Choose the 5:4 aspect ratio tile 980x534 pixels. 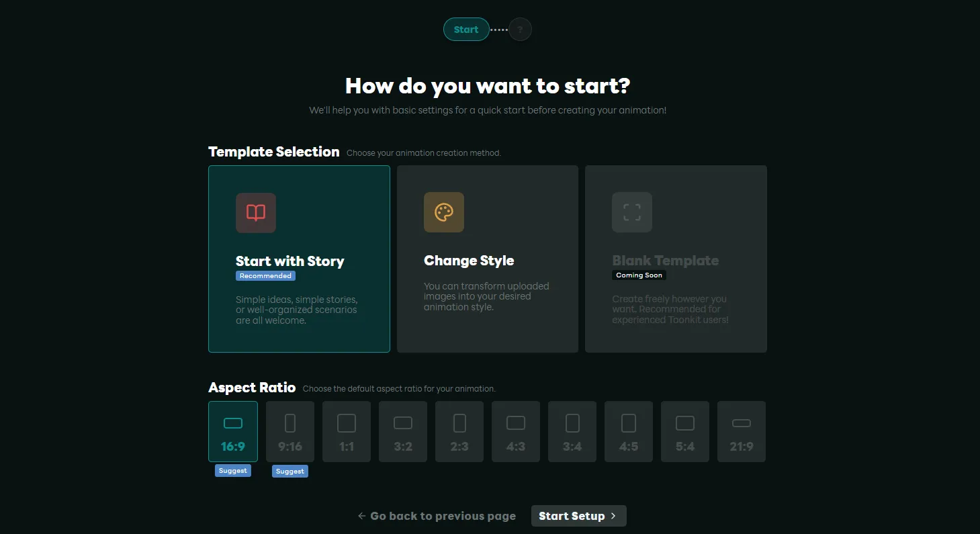685,431
